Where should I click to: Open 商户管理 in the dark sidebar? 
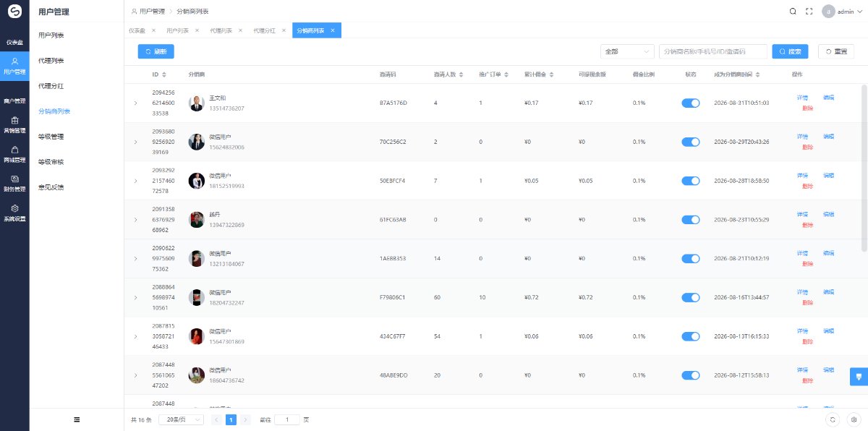[x=14, y=101]
